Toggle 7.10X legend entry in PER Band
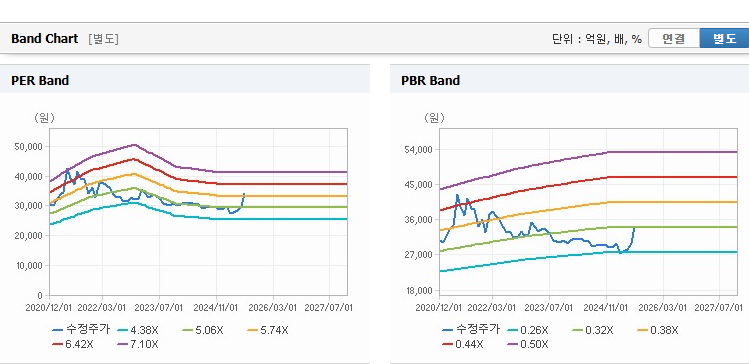This screenshot has width=749, height=364. [138, 344]
